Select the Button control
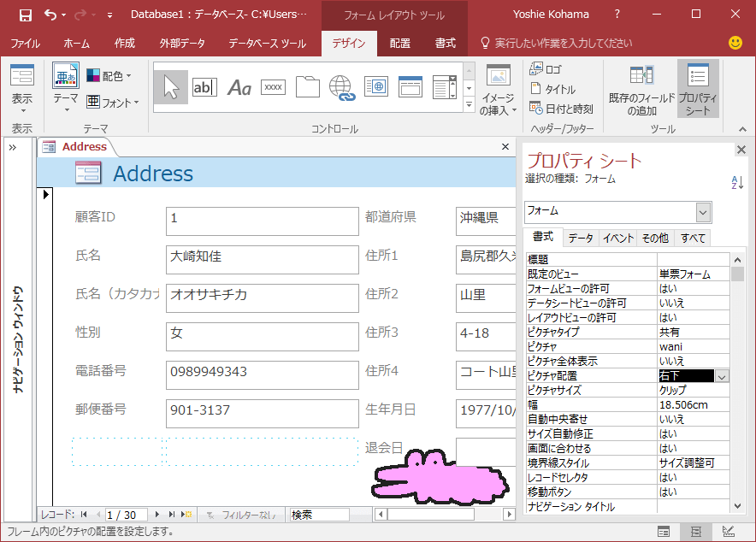 [x=273, y=87]
